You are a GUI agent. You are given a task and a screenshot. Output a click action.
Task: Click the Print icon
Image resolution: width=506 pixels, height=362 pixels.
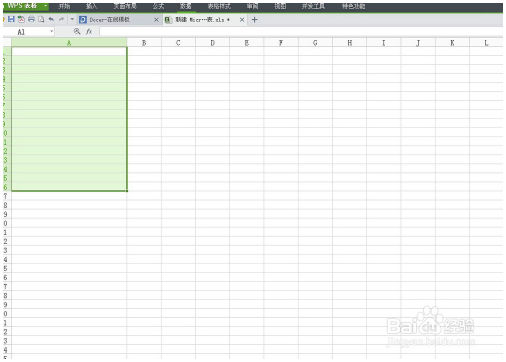tap(31, 19)
